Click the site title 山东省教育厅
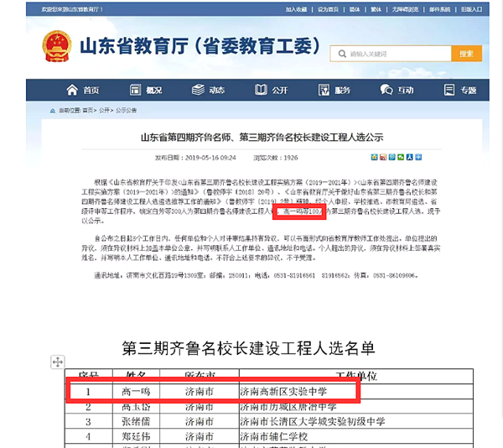Screen dimensions: 503x448 click(200, 46)
